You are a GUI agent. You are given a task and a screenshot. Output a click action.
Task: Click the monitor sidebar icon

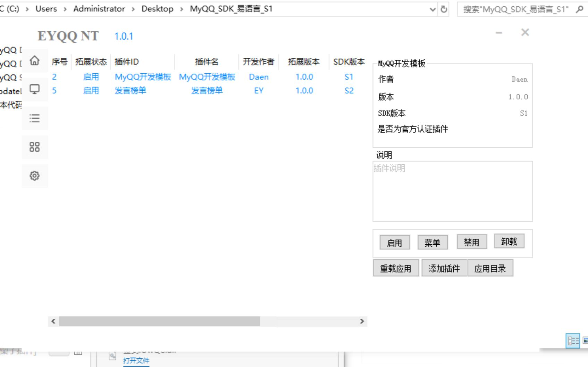(34, 89)
